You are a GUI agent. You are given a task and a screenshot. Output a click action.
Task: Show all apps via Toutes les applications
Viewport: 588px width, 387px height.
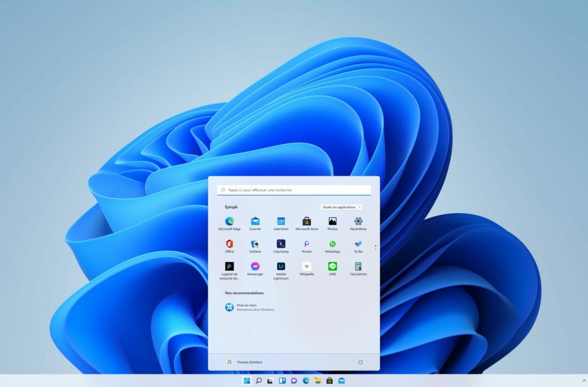(x=342, y=207)
